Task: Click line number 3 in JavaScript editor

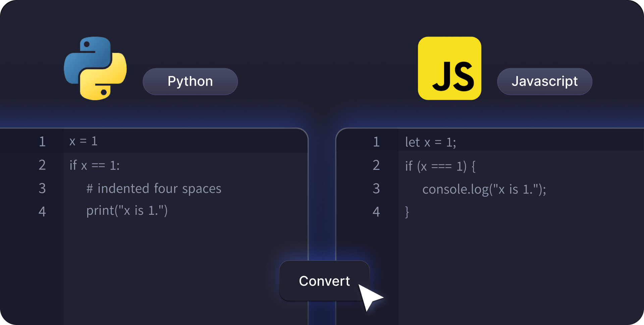Action: point(376,189)
